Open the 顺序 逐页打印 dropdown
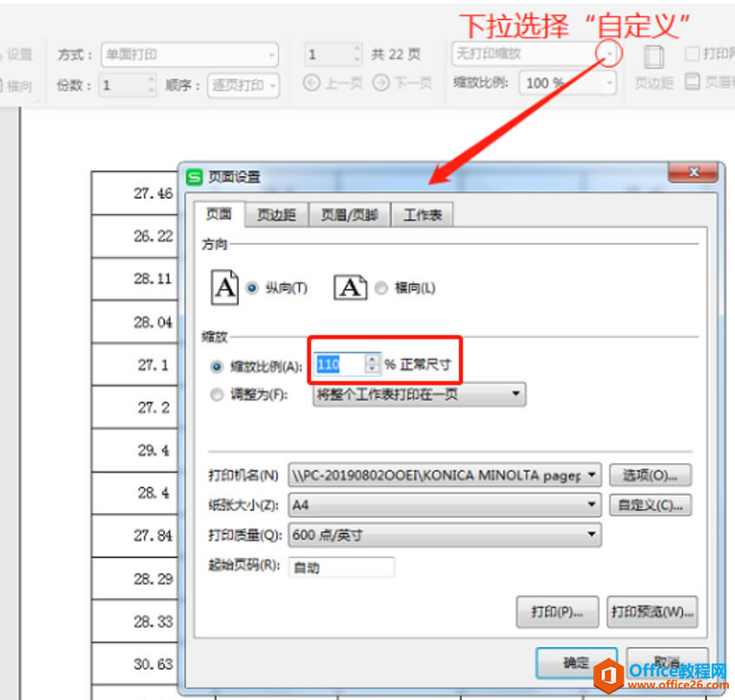 tap(243, 85)
